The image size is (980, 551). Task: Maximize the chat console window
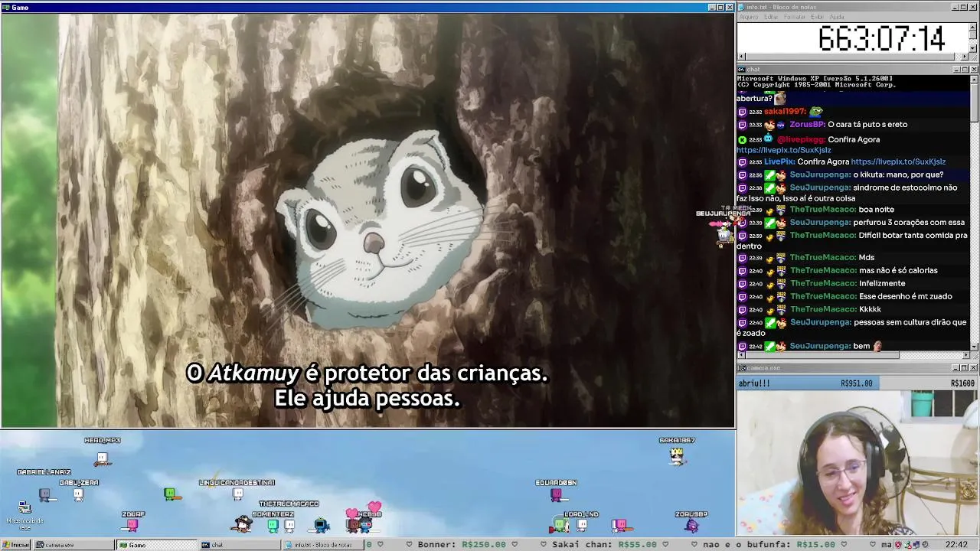(x=965, y=70)
